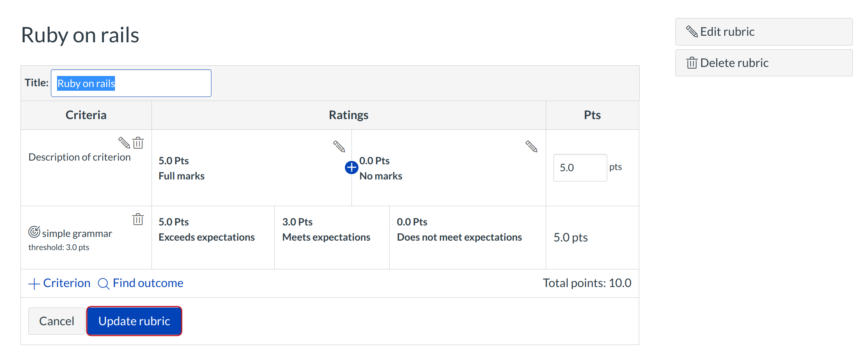Delete the 'Description of criterion' row via trash icon
Screen dimensions: 868x363
[x=138, y=142]
